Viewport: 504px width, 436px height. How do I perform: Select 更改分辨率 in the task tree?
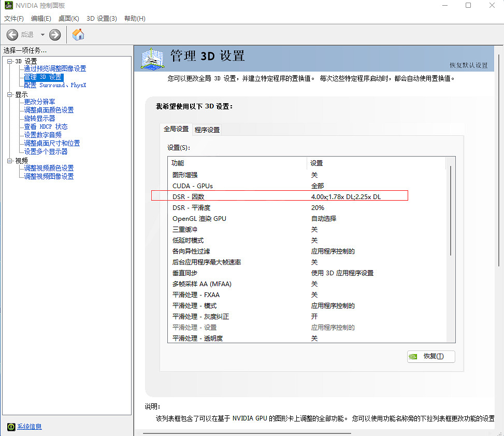coord(39,102)
